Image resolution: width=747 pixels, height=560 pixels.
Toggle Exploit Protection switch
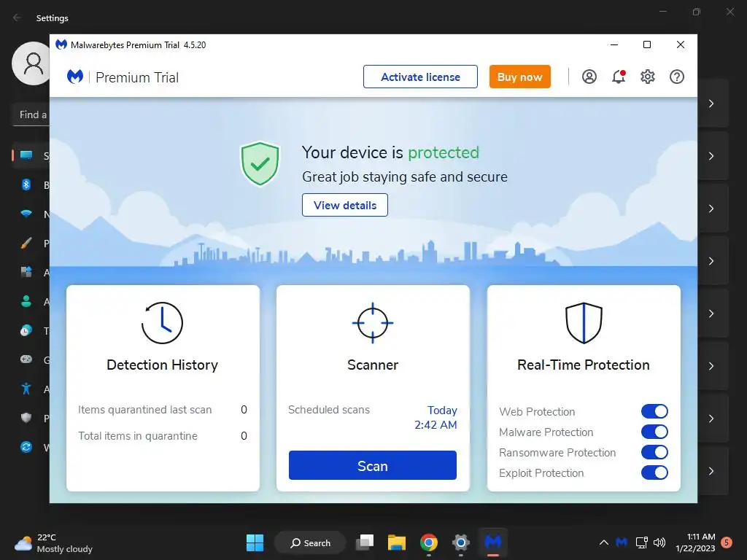[654, 472]
